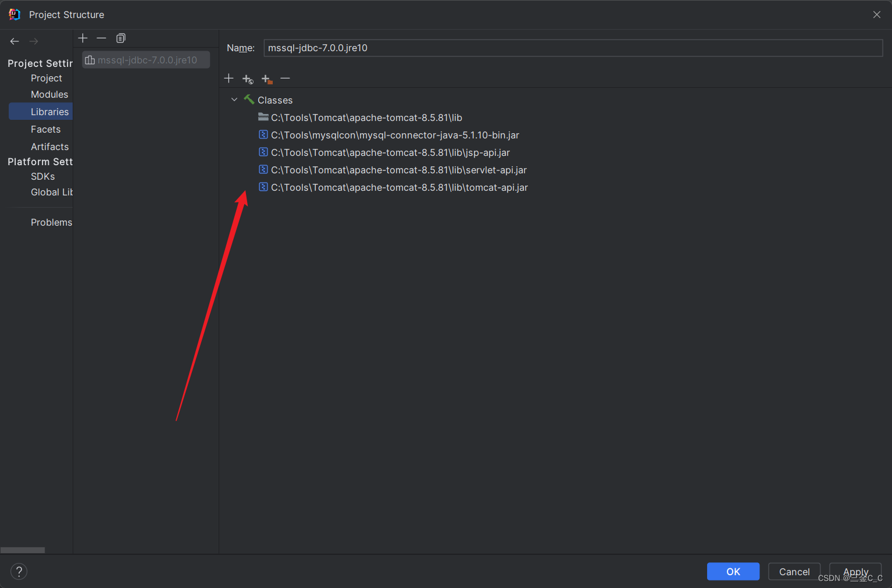
Task: Go back with the left arrow
Action: pyautogui.click(x=15, y=41)
